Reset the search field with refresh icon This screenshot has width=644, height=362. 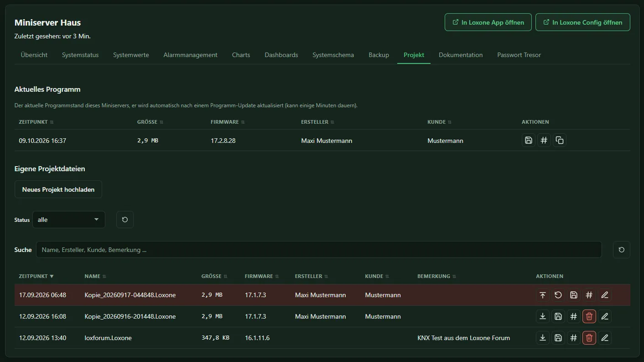[622, 250]
